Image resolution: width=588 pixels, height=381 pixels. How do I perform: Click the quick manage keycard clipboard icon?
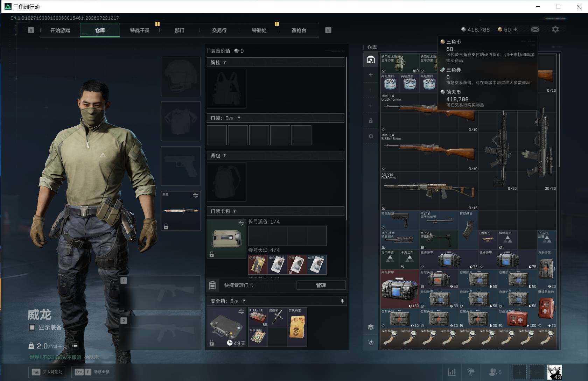pyautogui.click(x=212, y=285)
